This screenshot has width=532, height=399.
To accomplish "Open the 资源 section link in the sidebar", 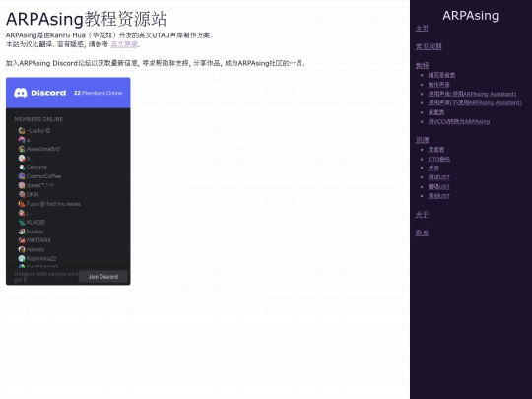I will (422, 140).
